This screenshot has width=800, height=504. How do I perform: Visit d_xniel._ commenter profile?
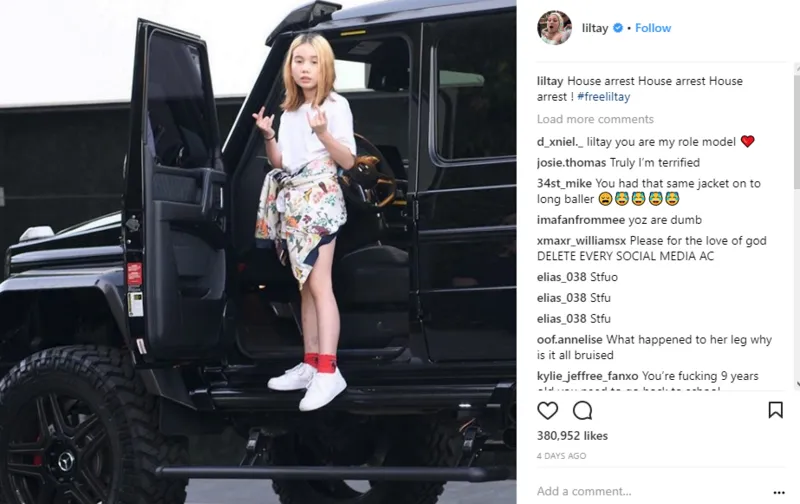(x=560, y=142)
